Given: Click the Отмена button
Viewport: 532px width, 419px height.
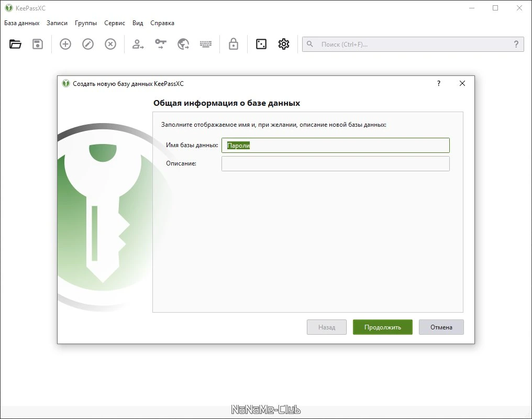Looking at the screenshot, I should click(x=441, y=327).
